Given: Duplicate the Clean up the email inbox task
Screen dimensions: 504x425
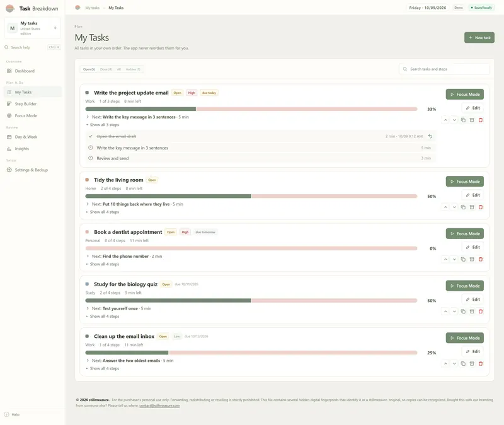Looking at the screenshot, I should 463,364.
